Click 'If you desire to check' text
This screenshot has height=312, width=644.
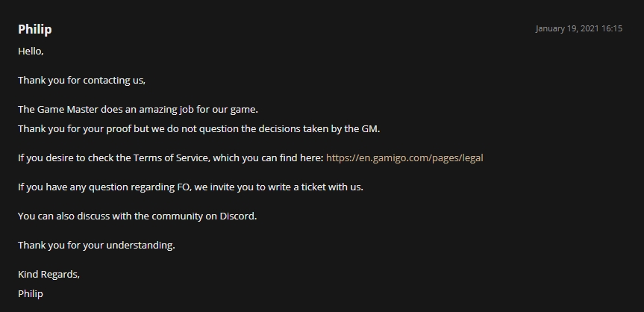[x=67, y=157]
